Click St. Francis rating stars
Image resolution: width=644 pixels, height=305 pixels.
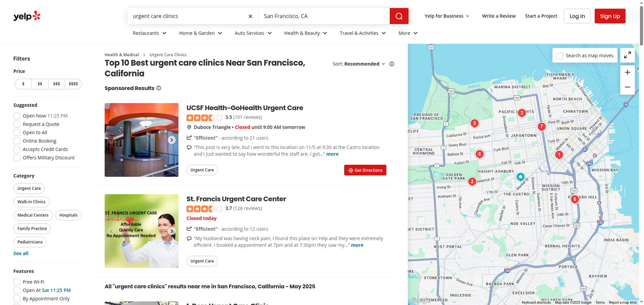(204, 209)
